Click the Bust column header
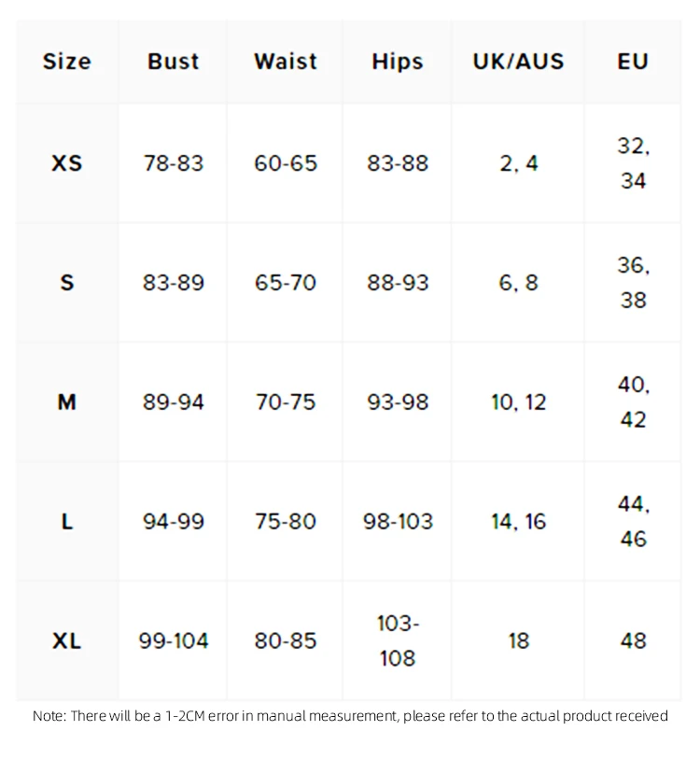The height and width of the screenshot is (759, 700). [174, 62]
